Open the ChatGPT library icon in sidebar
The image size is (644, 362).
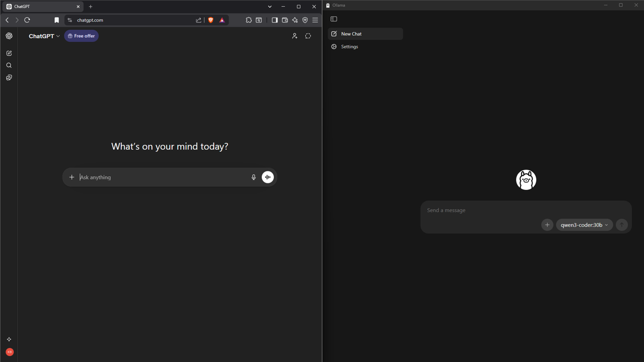click(x=9, y=78)
